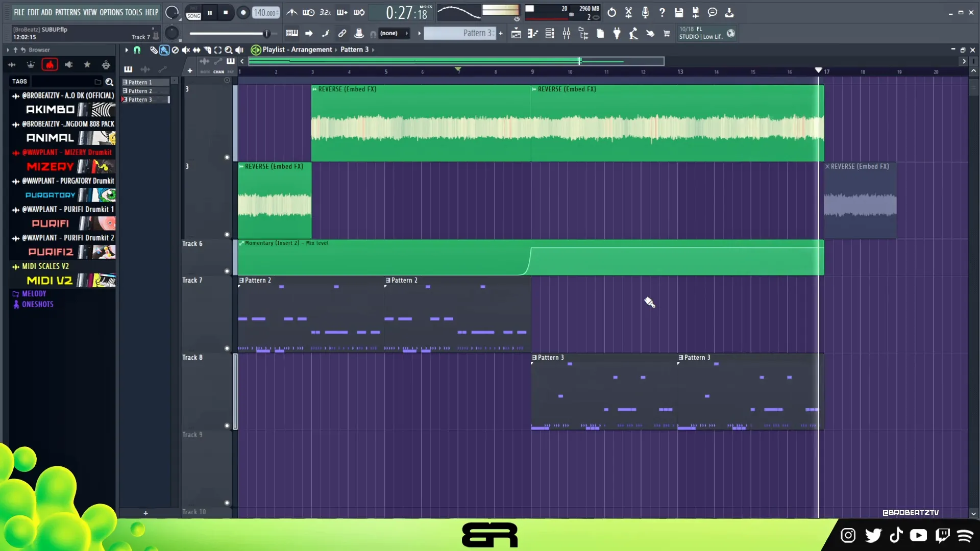980x551 pixels.
Task: Open the FILE menu
Action: click(19, 12)
